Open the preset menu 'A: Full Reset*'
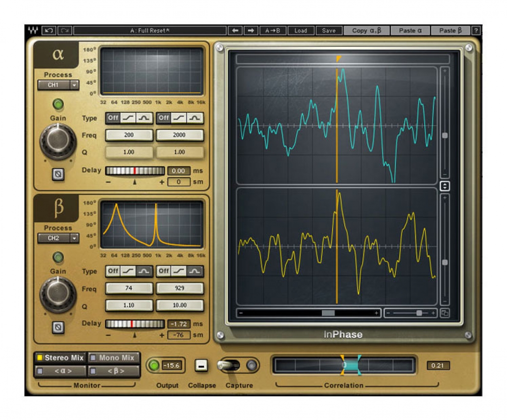507x420 pixels. [150, 30]
